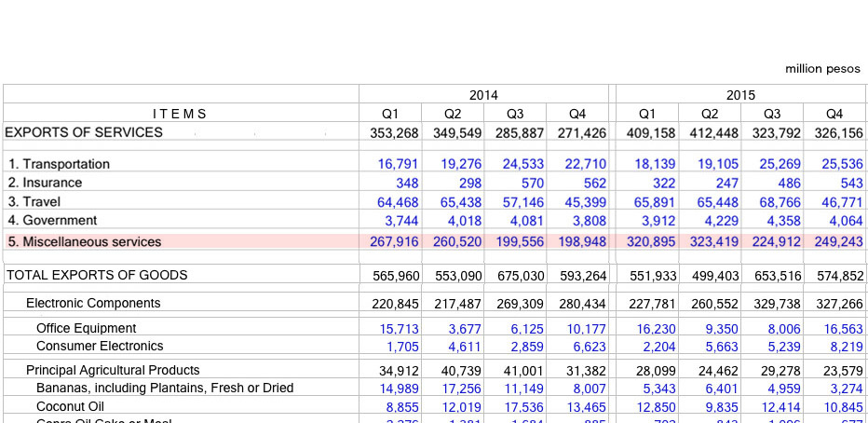868x423 pixels.
Task: Select the Consumer Electronics row label
Action: (101, 346)
